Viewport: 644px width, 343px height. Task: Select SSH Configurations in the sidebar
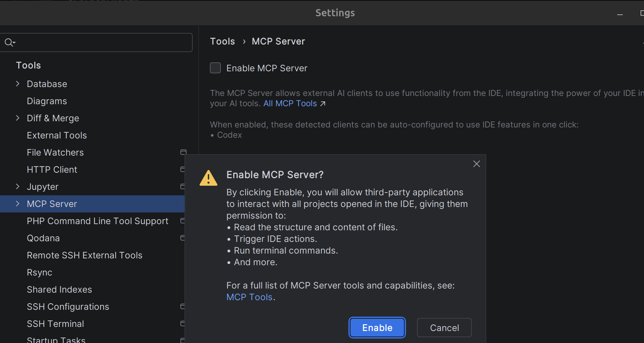68,307
